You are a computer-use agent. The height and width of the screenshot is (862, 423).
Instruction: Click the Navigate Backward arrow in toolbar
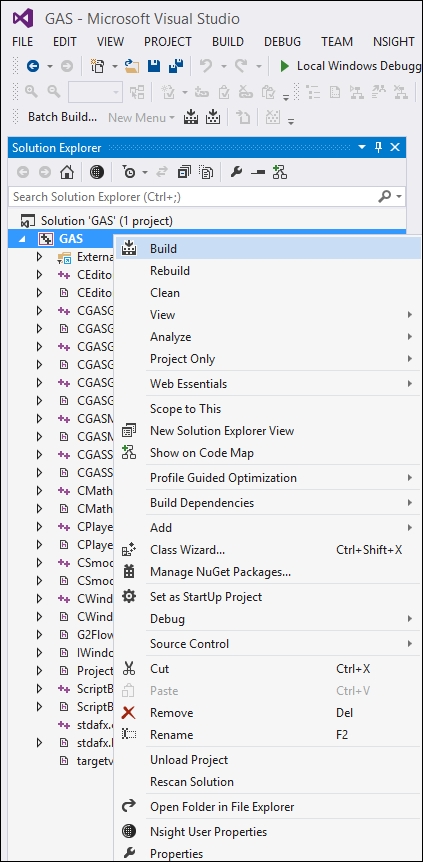33,66
